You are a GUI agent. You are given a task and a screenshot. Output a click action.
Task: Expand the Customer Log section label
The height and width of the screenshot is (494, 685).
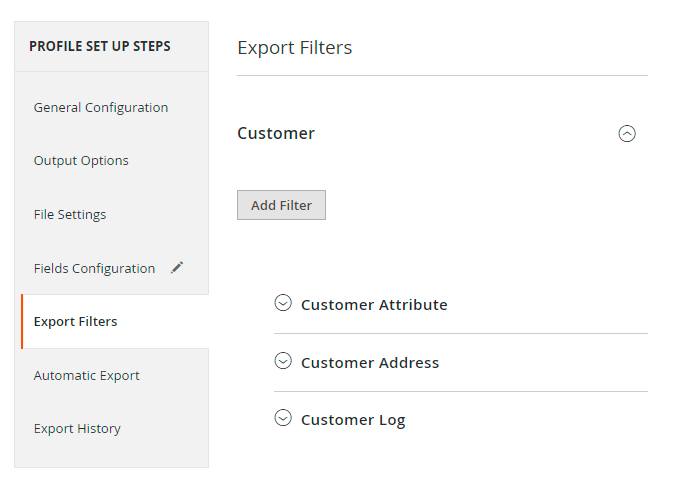(x=353, y=421)
